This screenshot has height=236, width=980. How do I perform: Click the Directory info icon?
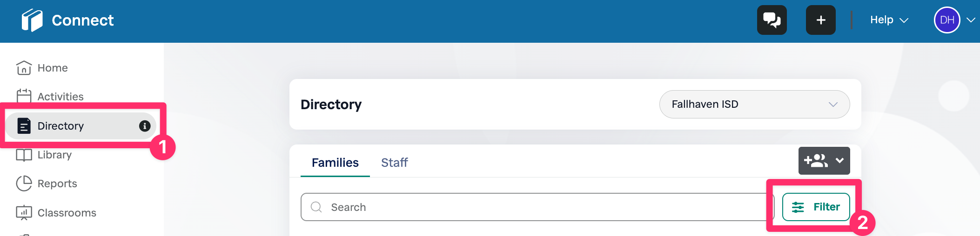point(145,126)
